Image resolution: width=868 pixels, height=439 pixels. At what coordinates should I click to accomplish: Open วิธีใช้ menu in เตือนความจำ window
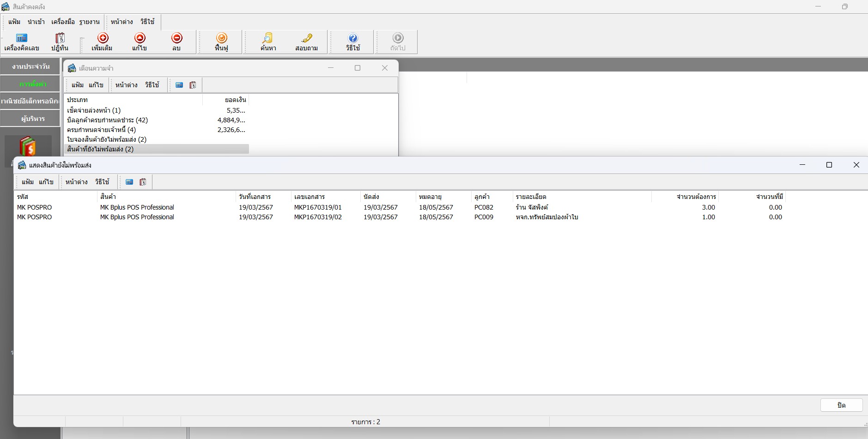[152, 85]
